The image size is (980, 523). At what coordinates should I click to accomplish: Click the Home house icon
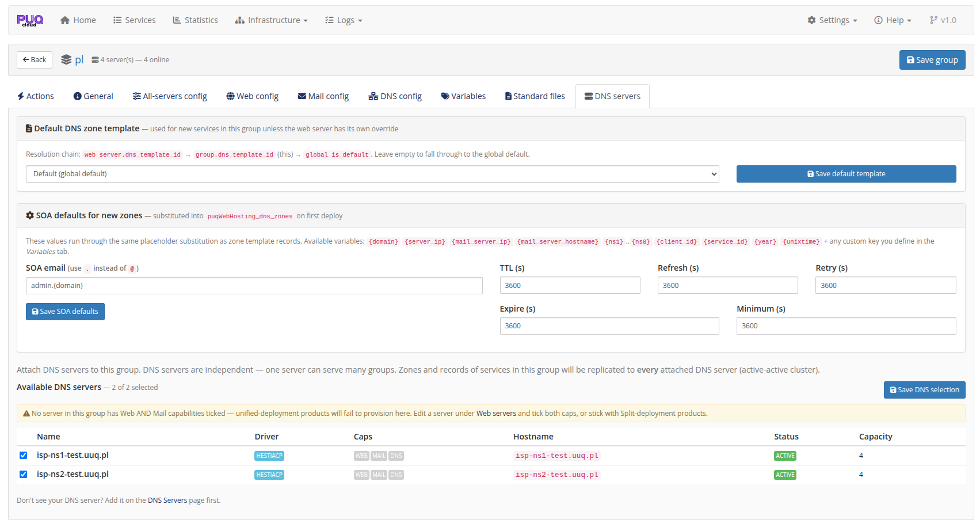tap(65, 20)
